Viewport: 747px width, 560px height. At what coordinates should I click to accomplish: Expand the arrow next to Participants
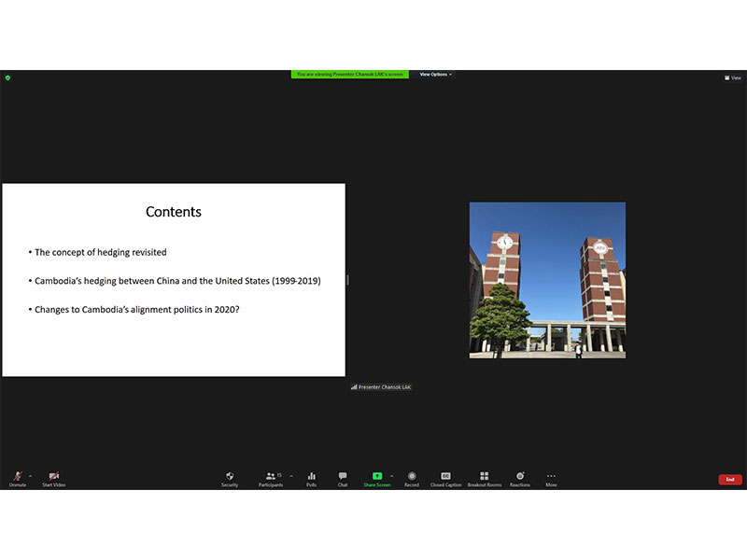291,475
